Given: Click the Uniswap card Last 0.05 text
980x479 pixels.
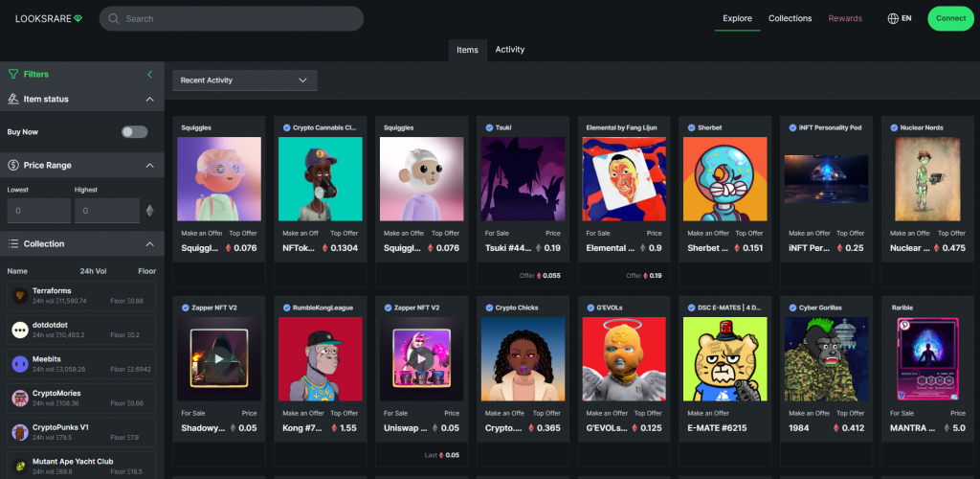Looking at the screenshot, I should (x=442, y=455).
